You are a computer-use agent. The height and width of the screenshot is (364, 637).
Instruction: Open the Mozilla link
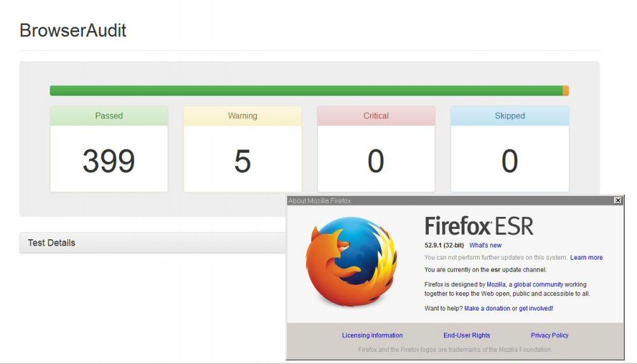(496, 284)
